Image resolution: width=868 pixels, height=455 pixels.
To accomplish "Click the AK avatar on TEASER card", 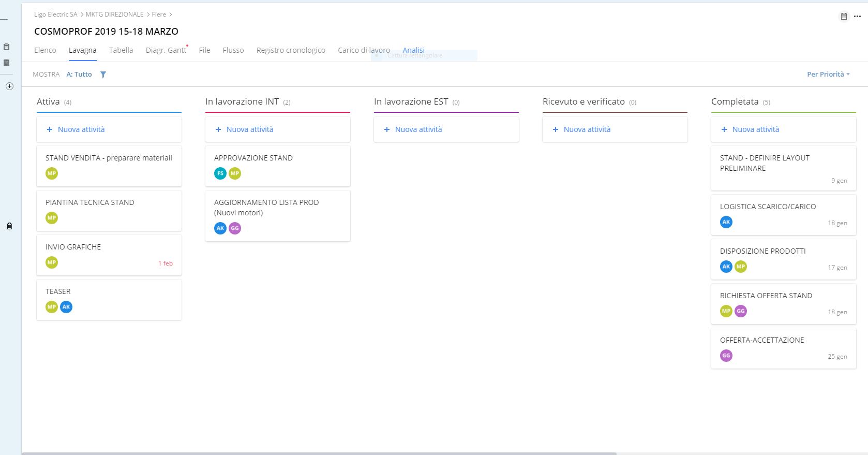I will (66, 307).
